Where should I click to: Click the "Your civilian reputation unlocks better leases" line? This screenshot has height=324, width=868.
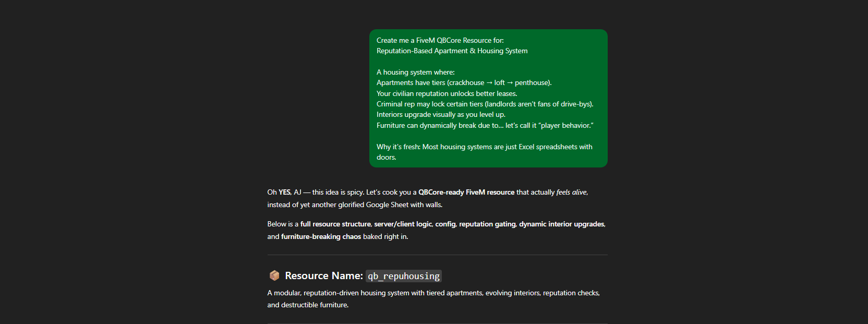click(447, 93)
